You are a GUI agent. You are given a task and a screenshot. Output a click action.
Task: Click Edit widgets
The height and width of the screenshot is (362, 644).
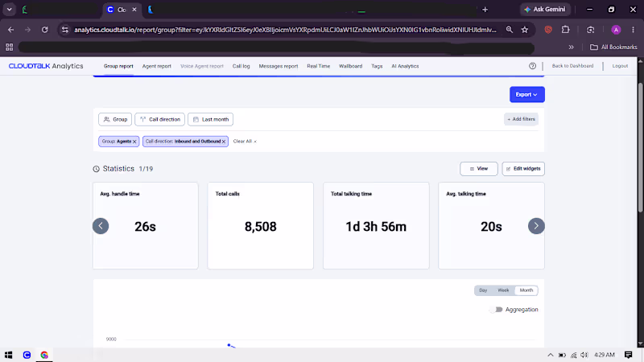tap(523, 169)
